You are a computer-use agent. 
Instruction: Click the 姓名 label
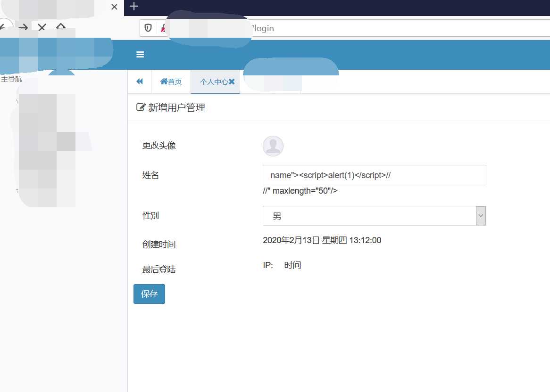coord(150,175)
